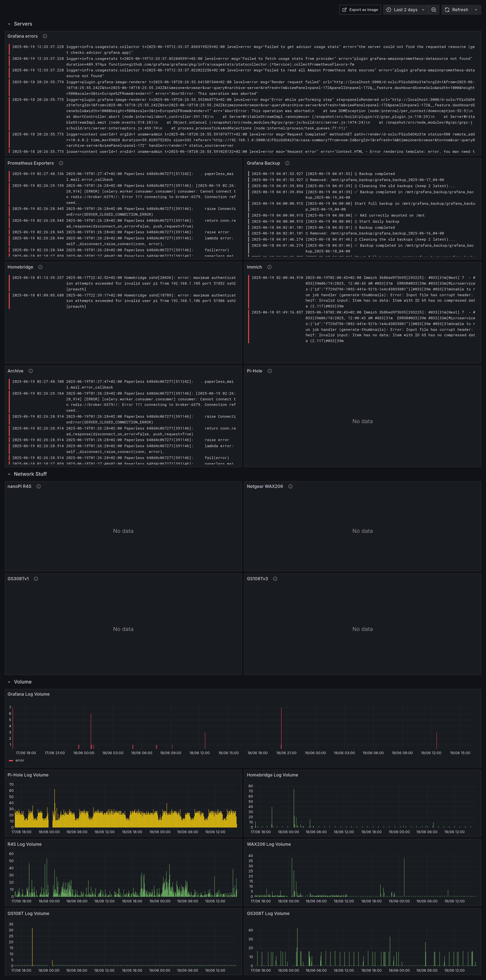Click the nanoPi R4S panel title

[x=19, y=486]
